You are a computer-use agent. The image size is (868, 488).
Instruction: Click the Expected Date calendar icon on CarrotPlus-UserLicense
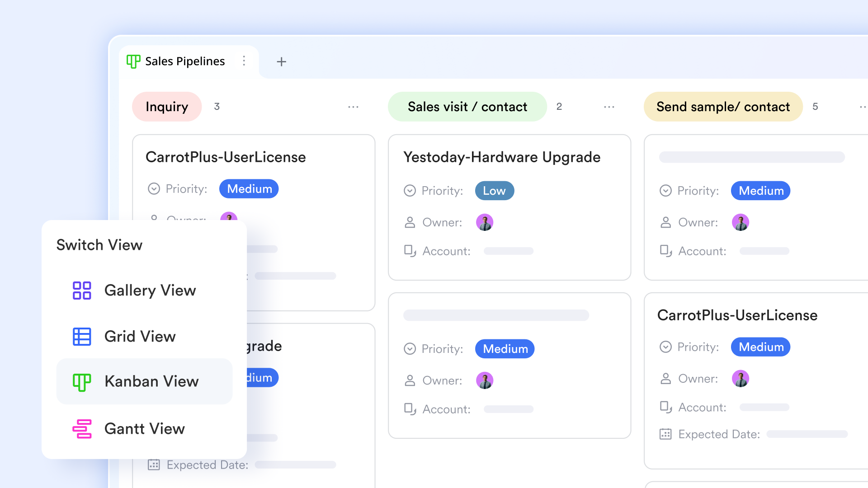coord(665,434)
